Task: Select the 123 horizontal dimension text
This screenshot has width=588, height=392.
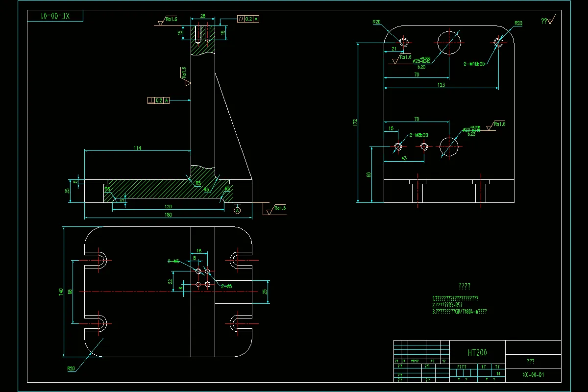Action: tap(441, 85)
